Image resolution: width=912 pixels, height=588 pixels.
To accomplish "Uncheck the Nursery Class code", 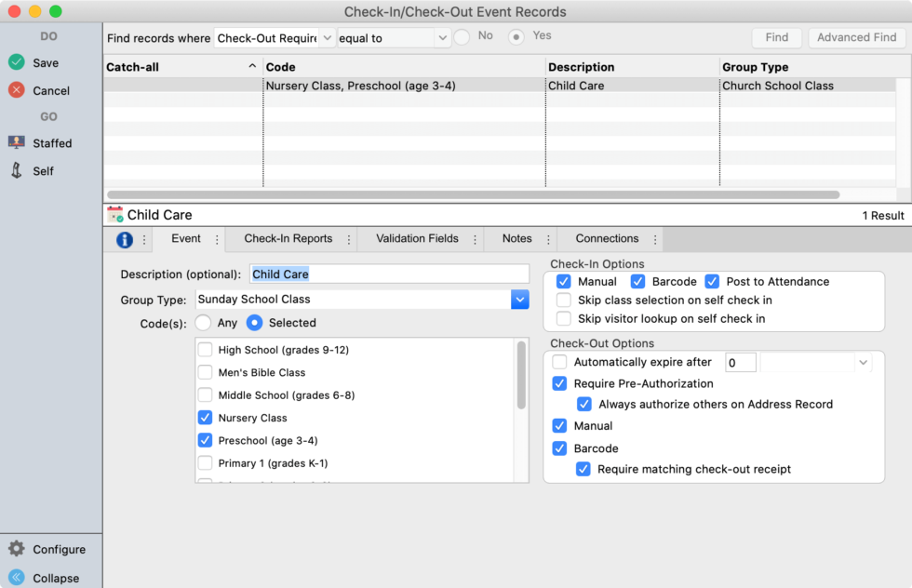I will coord(206,418).
